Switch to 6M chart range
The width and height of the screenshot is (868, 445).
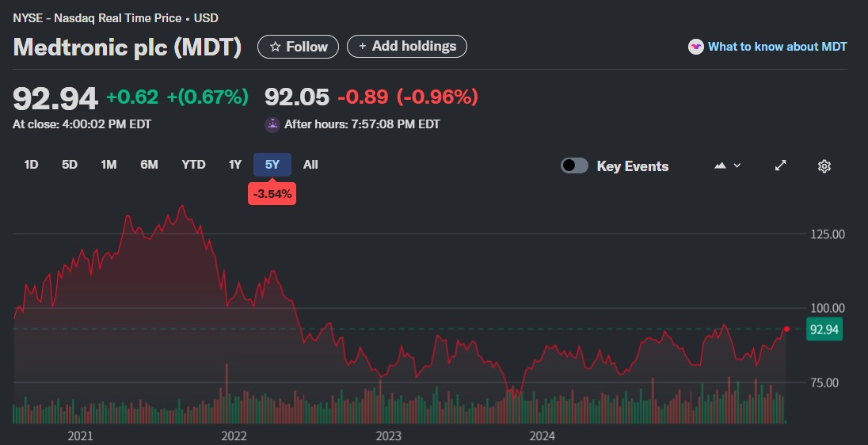(x=149, y=165)
